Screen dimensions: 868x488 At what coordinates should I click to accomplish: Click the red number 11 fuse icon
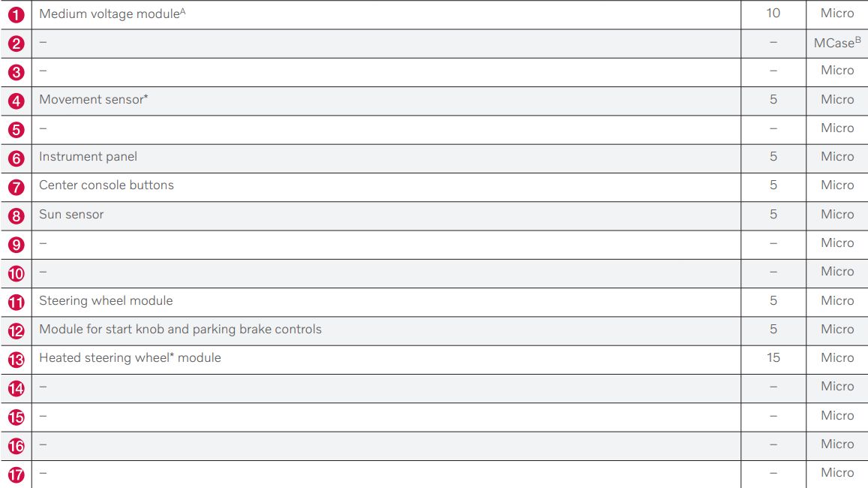coord(16,303)
